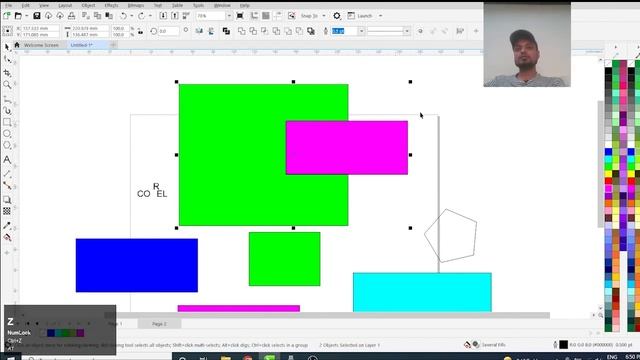The image size is (640, 360).
Task: Select the Freehand tool
Action: pyautogui.click(x=7, y=99)
